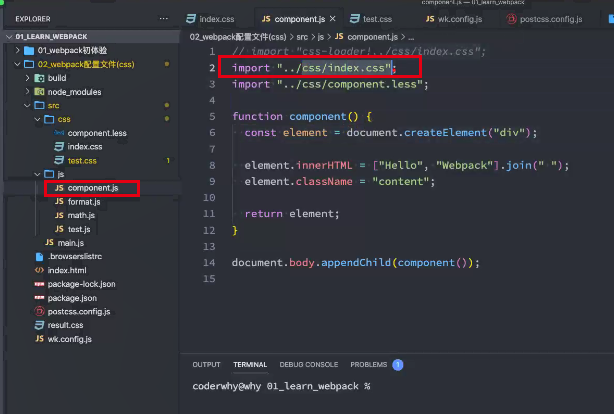
Task: Open test.css file in the explorer tree
Action: click(82, 161)
